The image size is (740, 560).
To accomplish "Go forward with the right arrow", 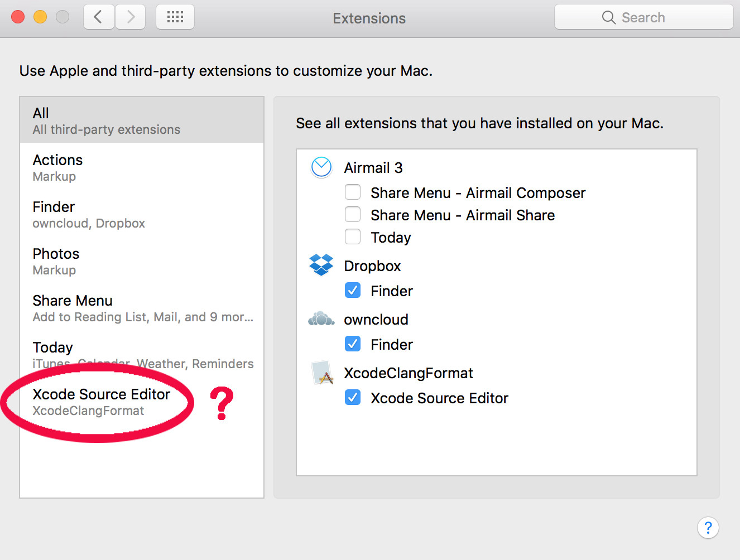I will (x=131, y=17).
